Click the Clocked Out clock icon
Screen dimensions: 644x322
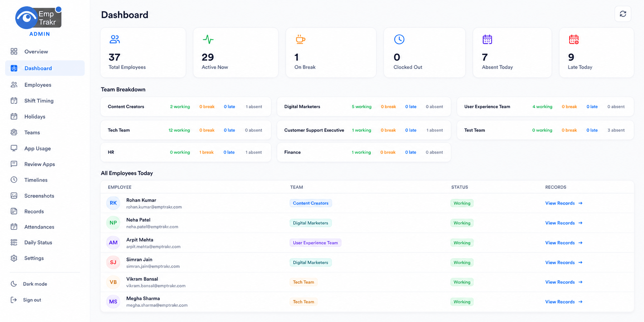pos(399,39)
